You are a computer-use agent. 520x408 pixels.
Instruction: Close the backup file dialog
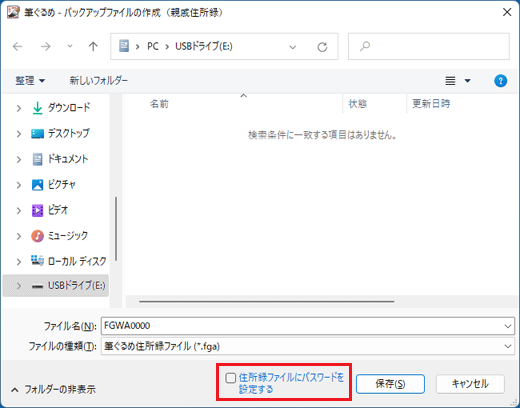507,12
